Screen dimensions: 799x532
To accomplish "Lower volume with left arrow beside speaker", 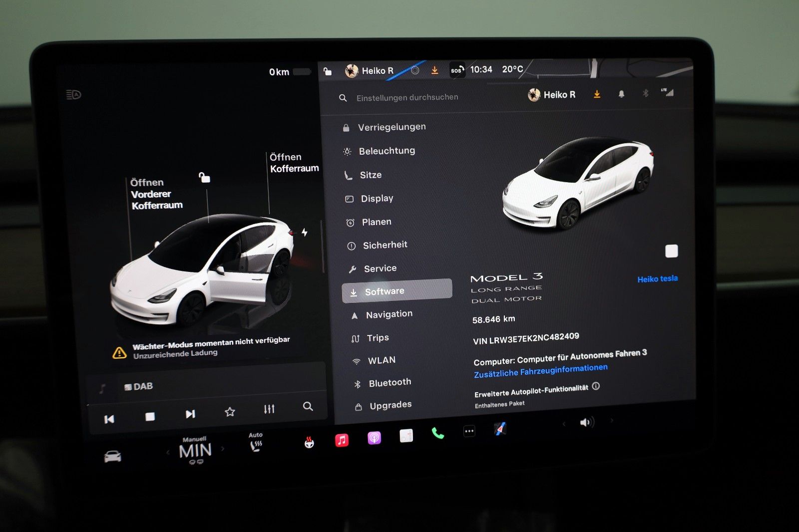I will pos(564,424).
